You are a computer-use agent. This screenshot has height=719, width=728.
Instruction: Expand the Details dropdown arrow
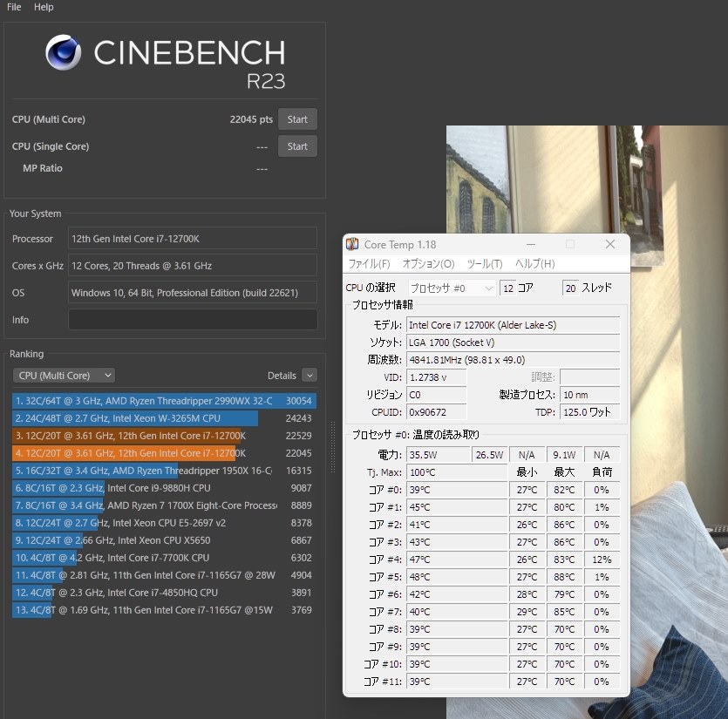tap(310, 375)
